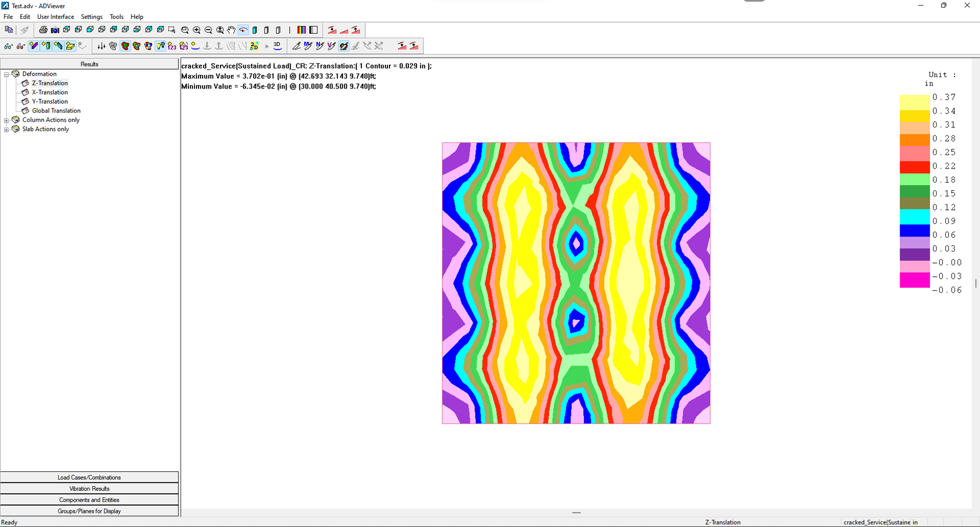This screenshot has width=980, height=527.
Task: Expand the Column Actions only node
Action: point(7,120)
